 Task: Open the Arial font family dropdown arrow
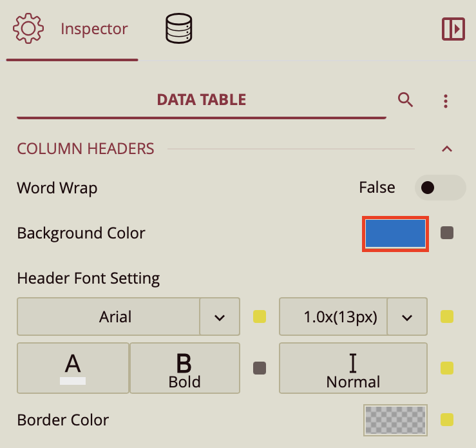click(220, 317)
